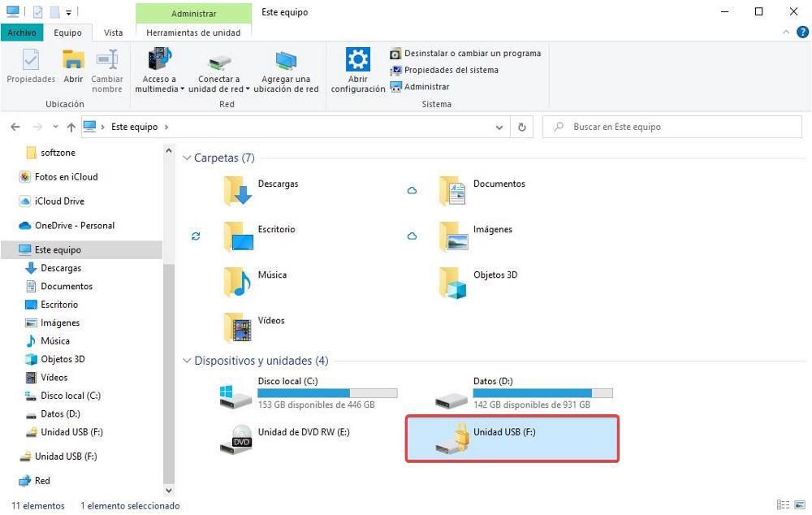Open OneDrive - Personal in sidebar
Screen dimensions: 812x515
click(x=67, y=225)
